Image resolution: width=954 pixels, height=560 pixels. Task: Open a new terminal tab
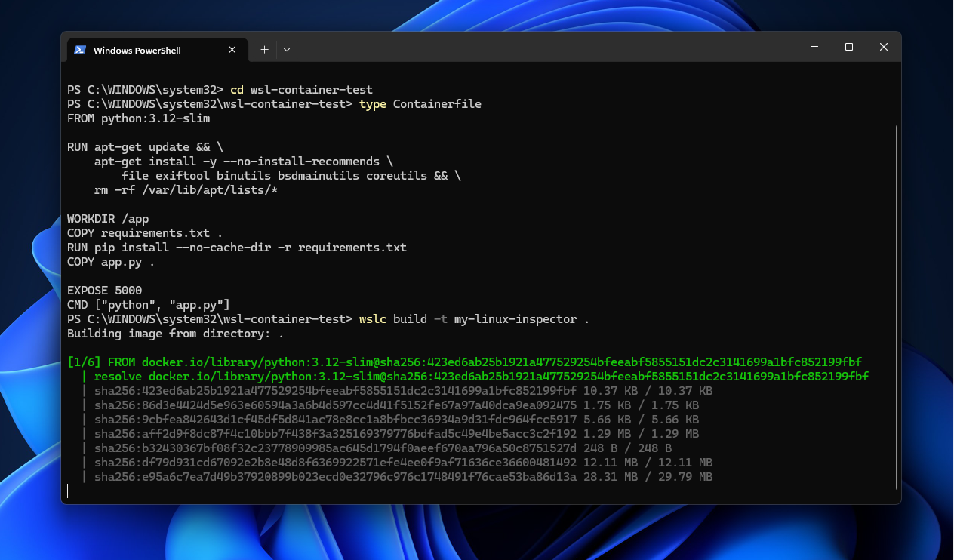click(x=264, y=50)
